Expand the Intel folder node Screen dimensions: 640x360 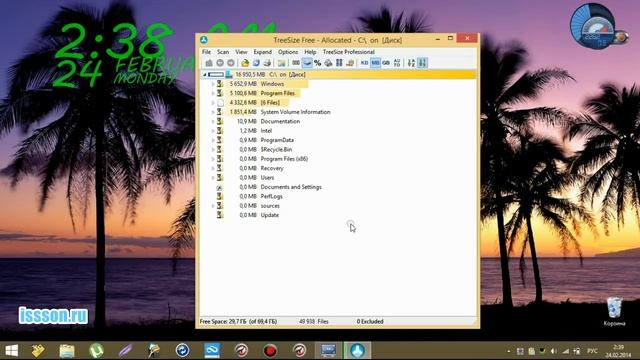pos(213,131)
